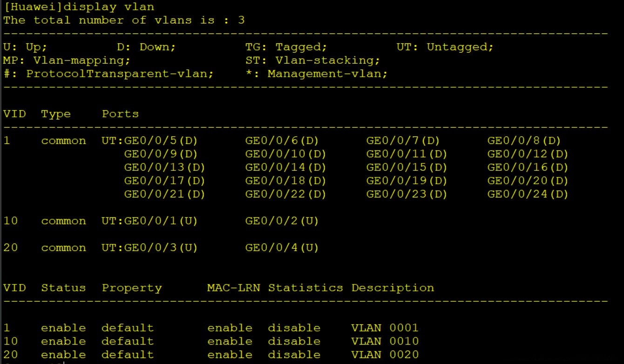The image size is (624, 364).
Task: Click the 'Management-vlan' legend text
Action: [x=327, y=74]
